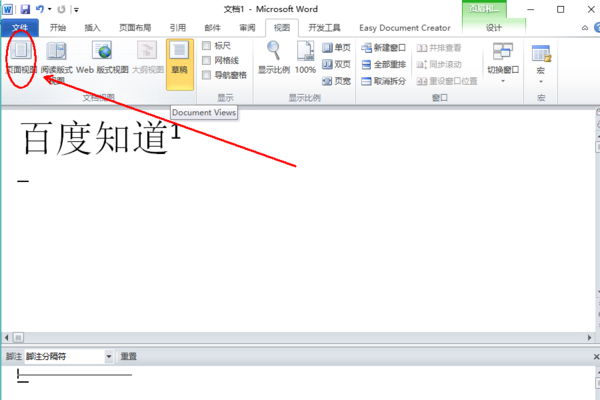Close the footnote pane with X

pos(596,357)
